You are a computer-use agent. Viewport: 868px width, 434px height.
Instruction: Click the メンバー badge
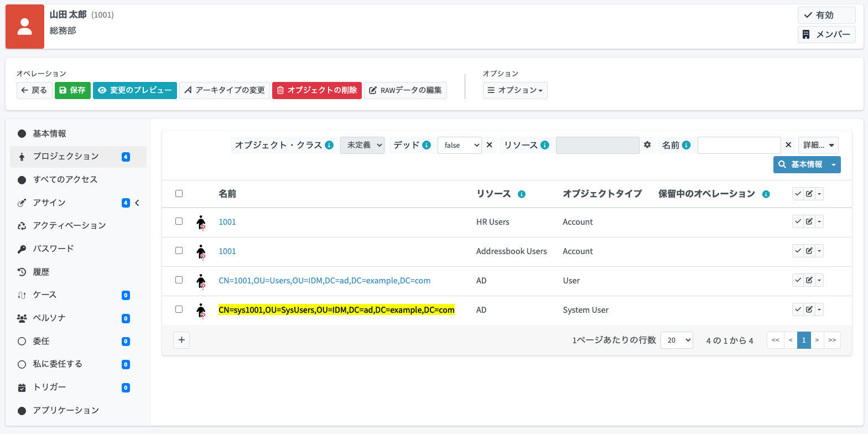click(x=827, y=34)
